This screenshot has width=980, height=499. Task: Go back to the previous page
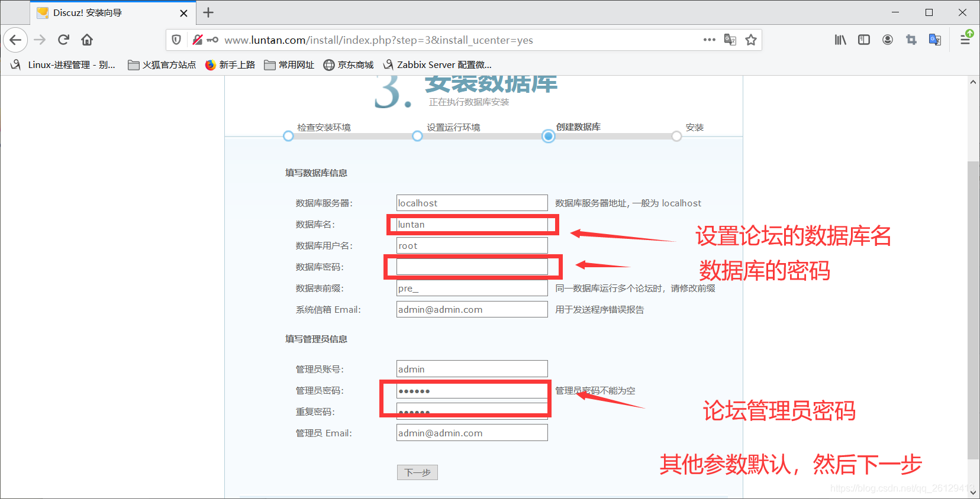point(15,40)
